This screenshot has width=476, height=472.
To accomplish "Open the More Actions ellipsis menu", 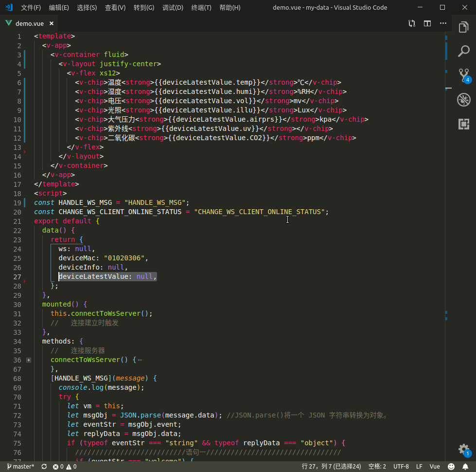I will pyautogui.click(x=443, y=23).
